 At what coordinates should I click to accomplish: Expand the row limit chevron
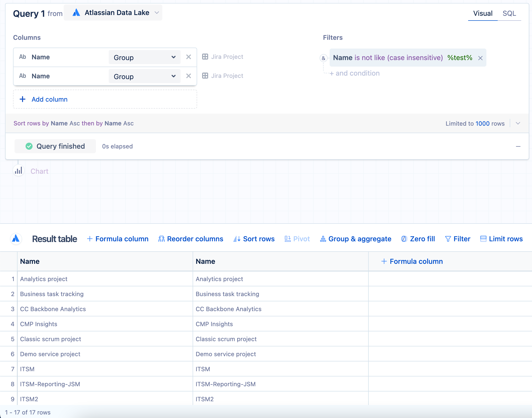[x=518, y=123]
